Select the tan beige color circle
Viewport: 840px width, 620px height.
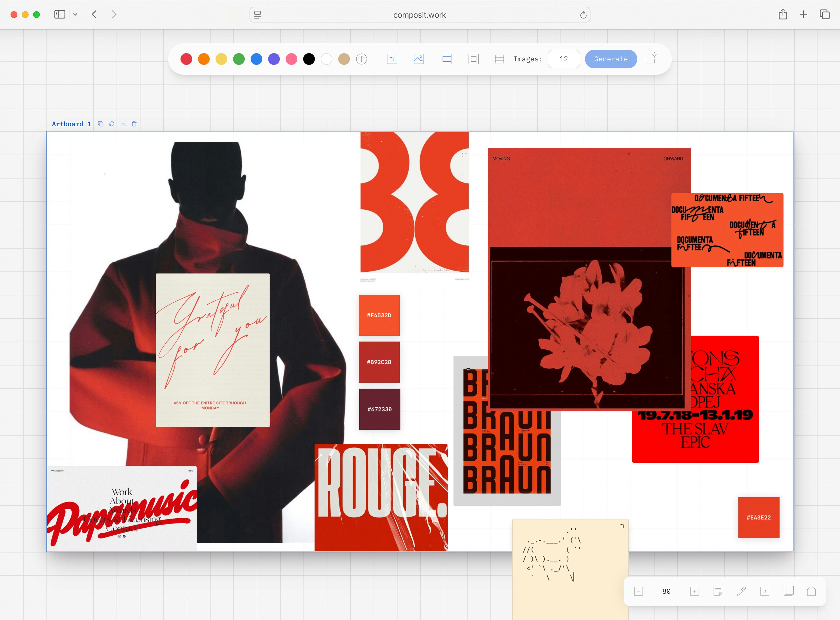[x=344, y=59]
